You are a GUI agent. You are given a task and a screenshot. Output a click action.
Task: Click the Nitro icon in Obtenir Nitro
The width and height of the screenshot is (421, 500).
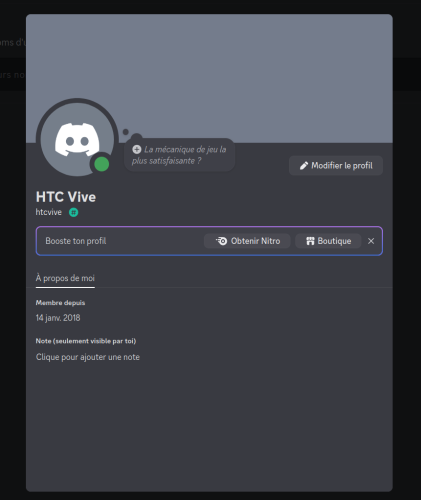(x=221, y=241)
